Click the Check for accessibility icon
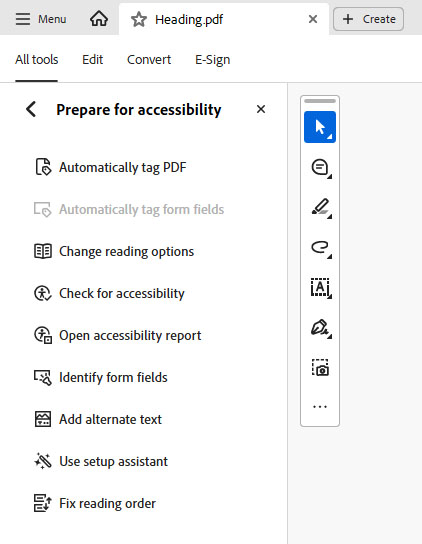Image resolution: width=422 pixels, height=544 pixels. (x=43, y=293)
